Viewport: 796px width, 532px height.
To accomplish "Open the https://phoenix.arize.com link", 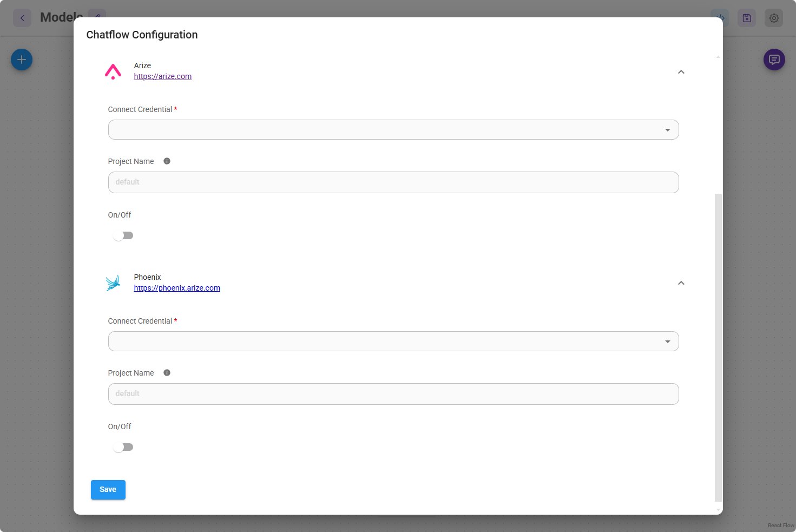I will tap(177, 288).
